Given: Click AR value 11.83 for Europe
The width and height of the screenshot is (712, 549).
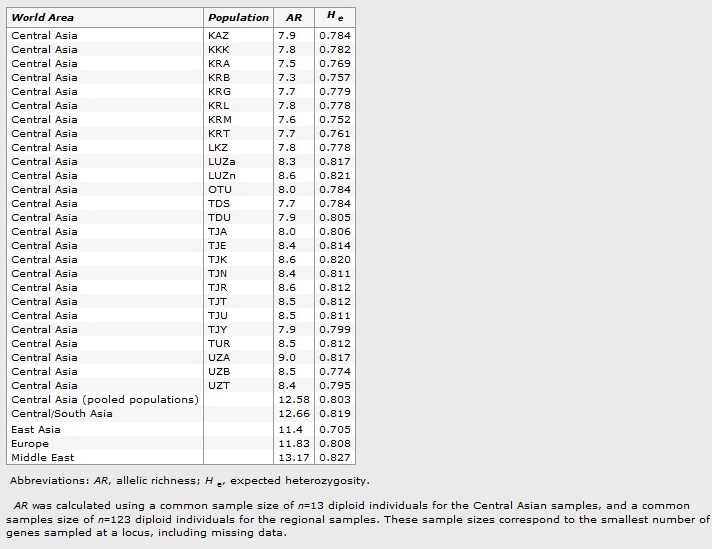Looking at the screenshot, I should pos(294,444).
